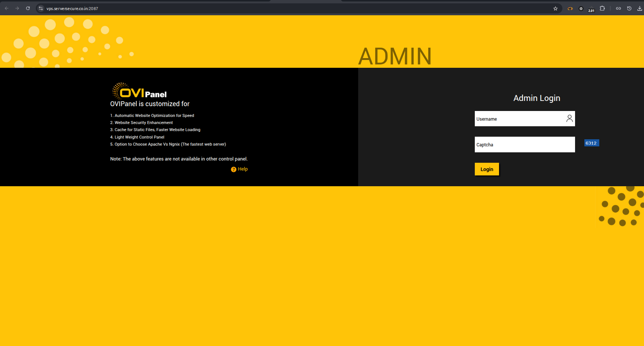This screenshot has width=644, height=346.
Task: Open the Extensions puzzle piece menu
Action: point(602,8)
